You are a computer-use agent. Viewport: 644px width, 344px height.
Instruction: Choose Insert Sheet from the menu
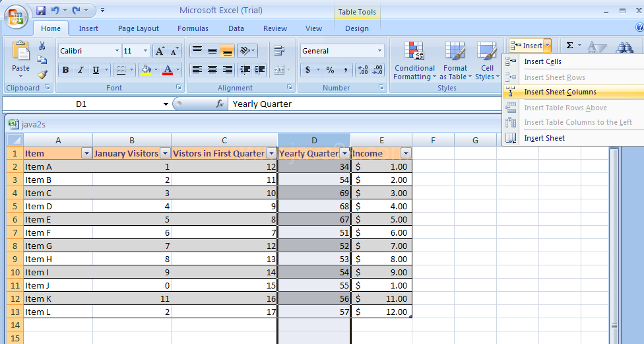pyautogui.click(x=573, y=138)
